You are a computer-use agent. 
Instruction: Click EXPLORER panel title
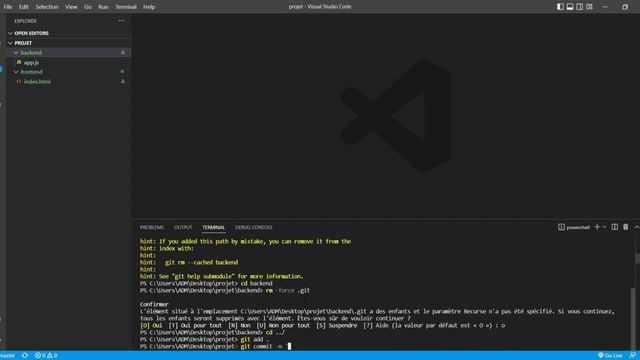pos(25,21)
